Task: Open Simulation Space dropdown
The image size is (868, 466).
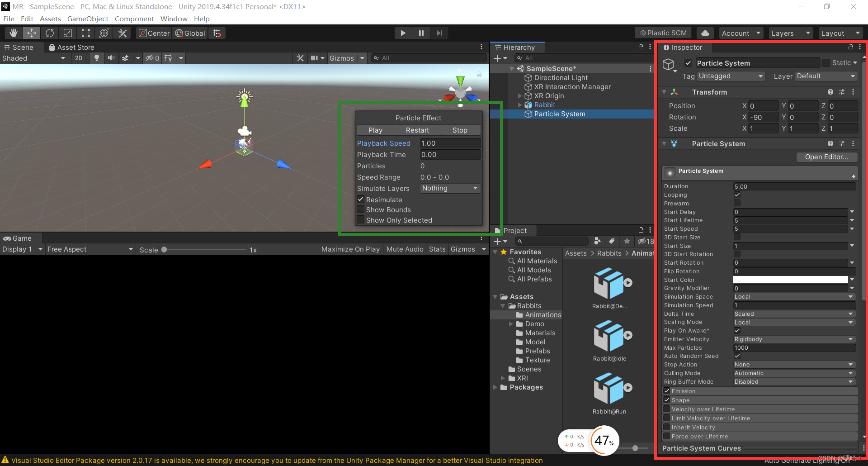Action: tap(794, 297)
